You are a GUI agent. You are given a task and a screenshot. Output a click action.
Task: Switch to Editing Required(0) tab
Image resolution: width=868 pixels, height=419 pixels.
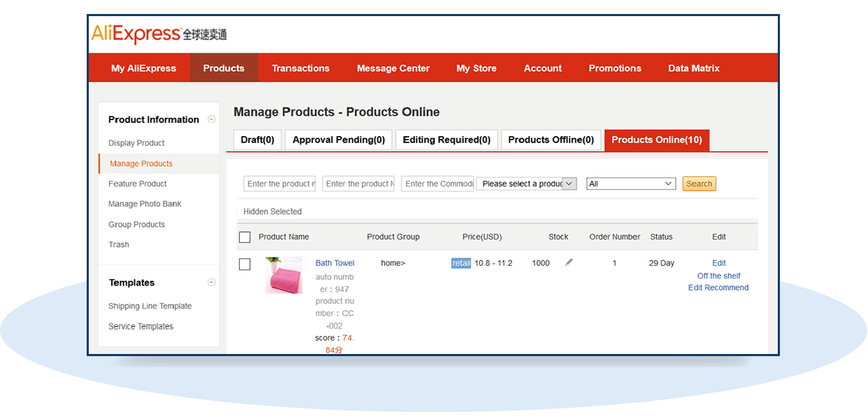pos(447,140)
